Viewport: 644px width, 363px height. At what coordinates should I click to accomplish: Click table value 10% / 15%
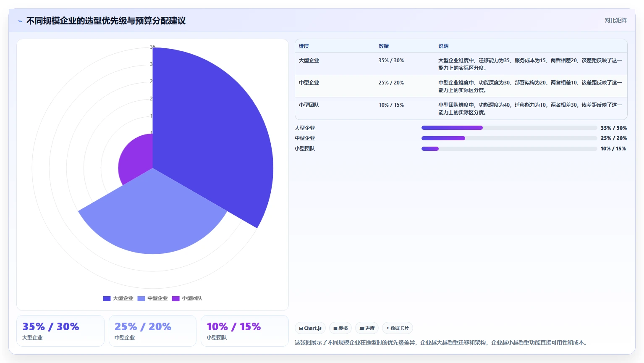391,105
